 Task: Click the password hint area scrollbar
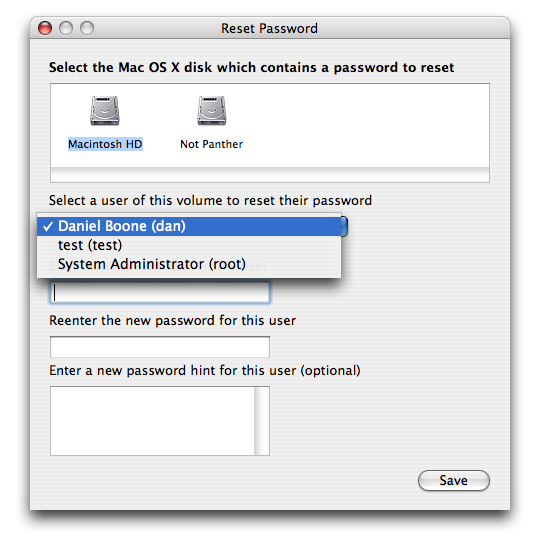(x=262, y=421)
